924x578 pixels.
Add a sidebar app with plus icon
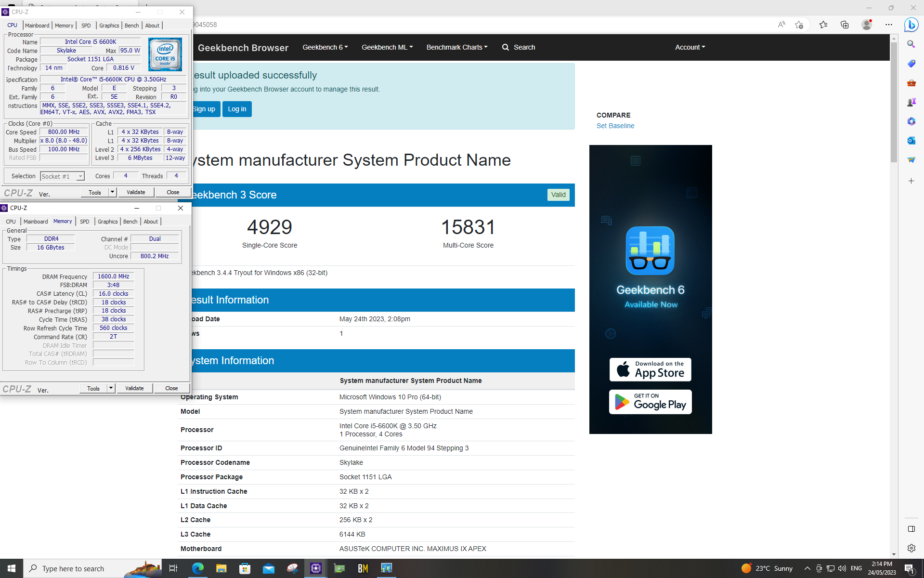911,181
